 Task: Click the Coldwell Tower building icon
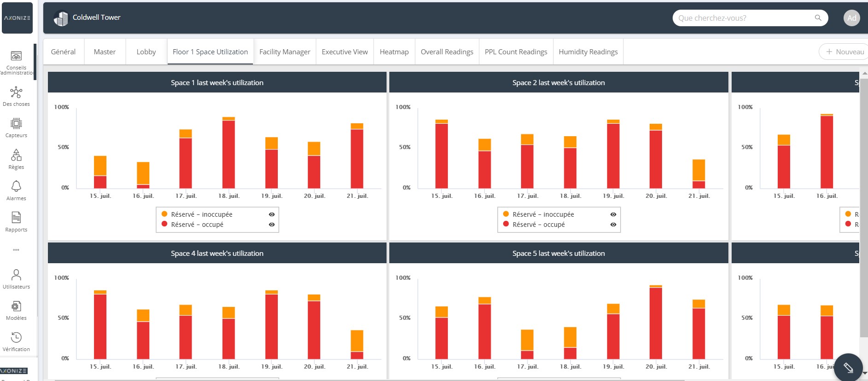coord(61,18)
